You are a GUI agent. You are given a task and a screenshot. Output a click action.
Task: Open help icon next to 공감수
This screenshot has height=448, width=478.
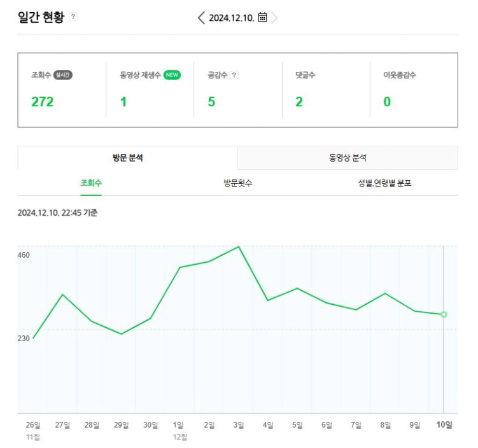tap(234, 75)
